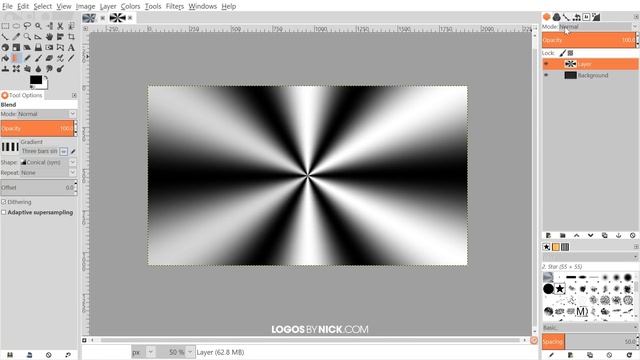
Task: Select the Scissors Select tool
Action: click(x=60, y=26)
